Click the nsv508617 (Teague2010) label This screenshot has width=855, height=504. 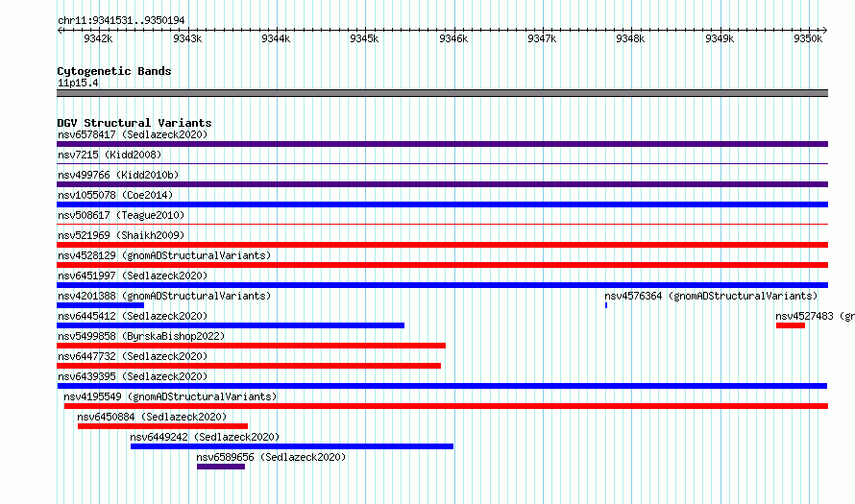[x=121, y=215]
